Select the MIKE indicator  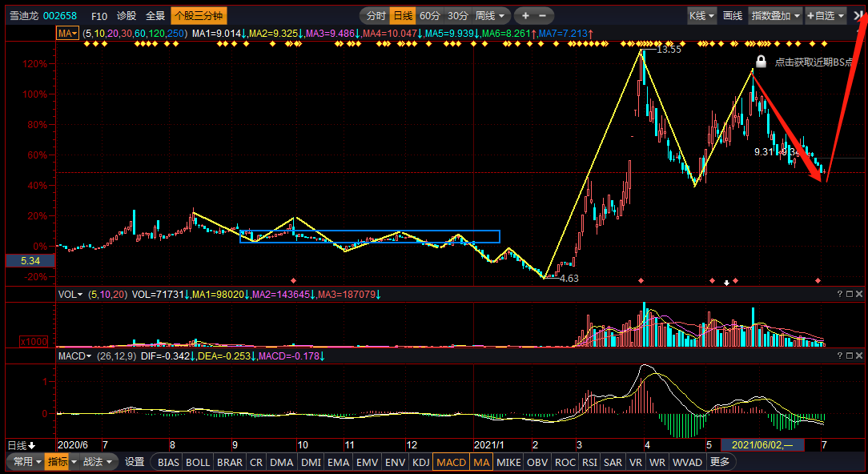click(x=508, y=462)
